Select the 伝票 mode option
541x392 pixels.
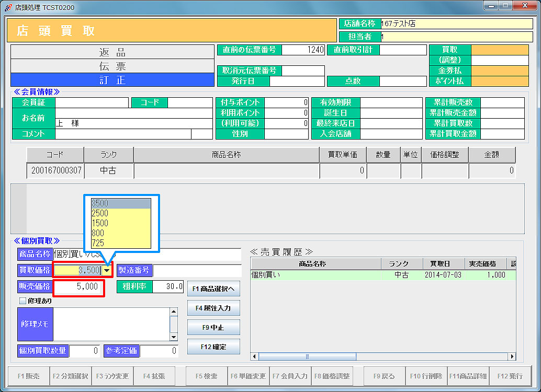point(112,66)
